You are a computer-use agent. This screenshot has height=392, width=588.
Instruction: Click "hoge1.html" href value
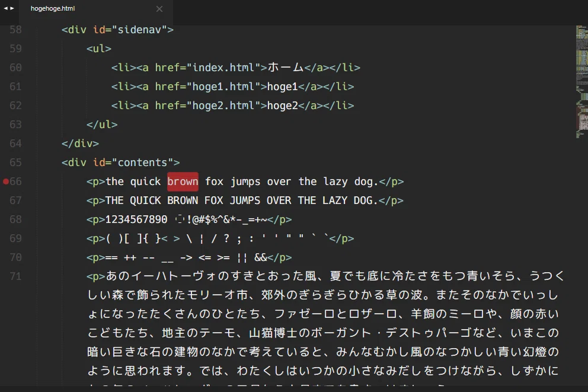coord(223,87)
